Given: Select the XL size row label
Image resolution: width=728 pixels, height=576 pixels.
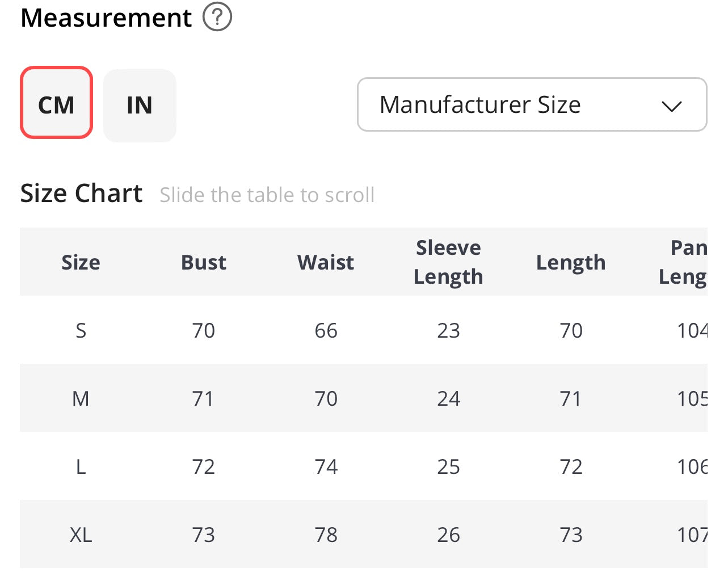Looking at the screenshot, I should pyautogui.click(x=81, y=535).
